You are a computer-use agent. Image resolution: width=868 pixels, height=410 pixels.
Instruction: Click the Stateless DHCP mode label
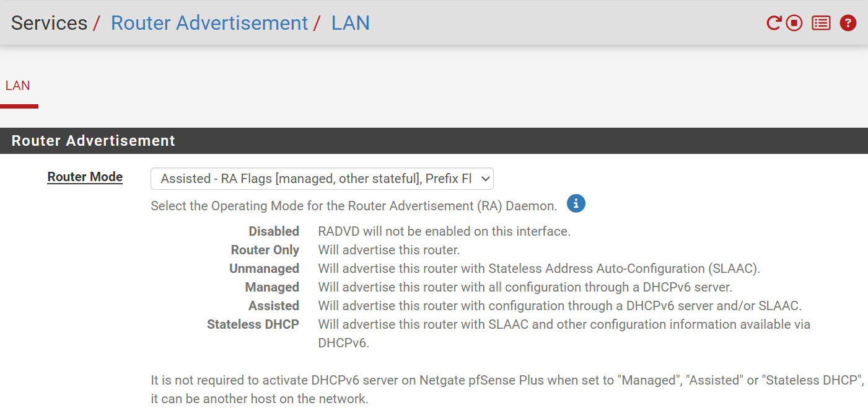(x=253, y=324)
